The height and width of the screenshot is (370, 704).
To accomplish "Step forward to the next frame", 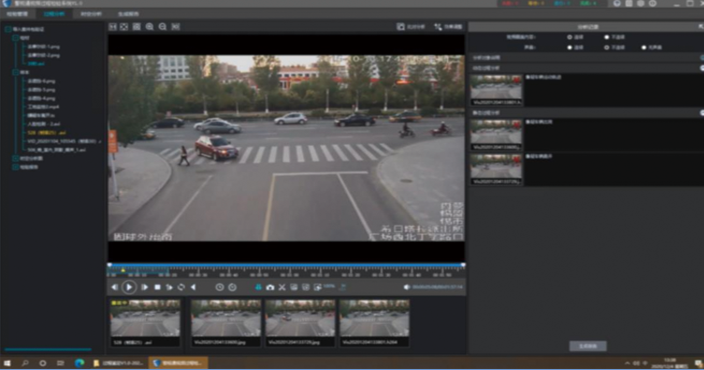I will (144, 287).
